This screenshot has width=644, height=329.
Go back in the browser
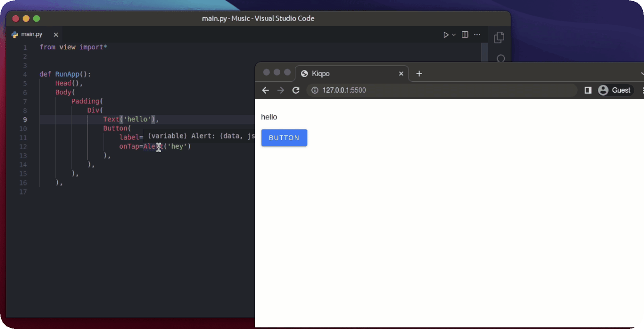point(266,90)
